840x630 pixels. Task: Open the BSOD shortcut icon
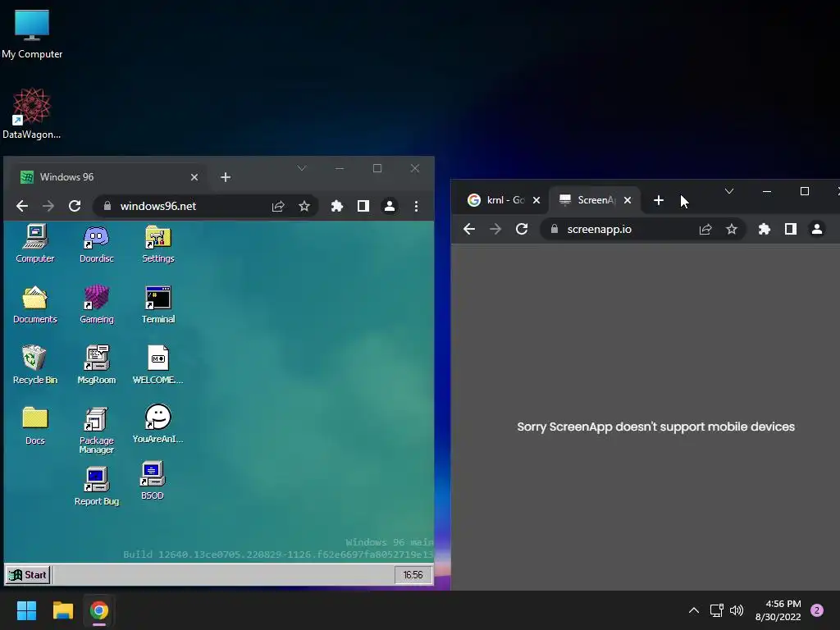[152, 481]
